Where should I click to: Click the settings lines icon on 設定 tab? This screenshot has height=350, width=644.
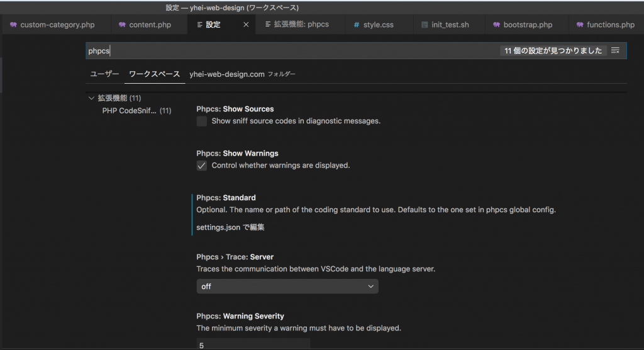(199, 25)
